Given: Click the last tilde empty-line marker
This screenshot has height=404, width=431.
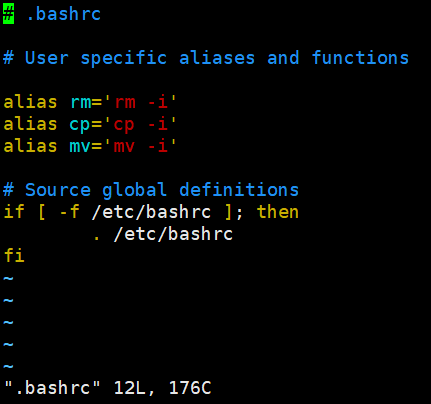Looking at the screenshot, I should [x=8, y=366].
